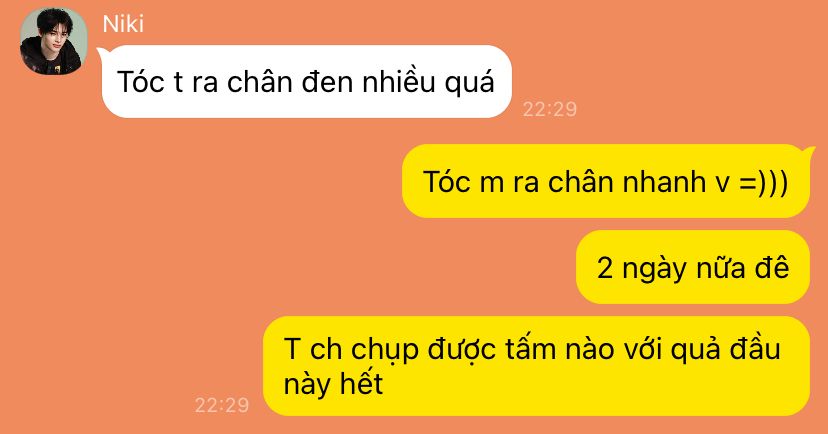Click the words "này hết" in the last message
The image size is (828, 434).
[x=333, y=383]
